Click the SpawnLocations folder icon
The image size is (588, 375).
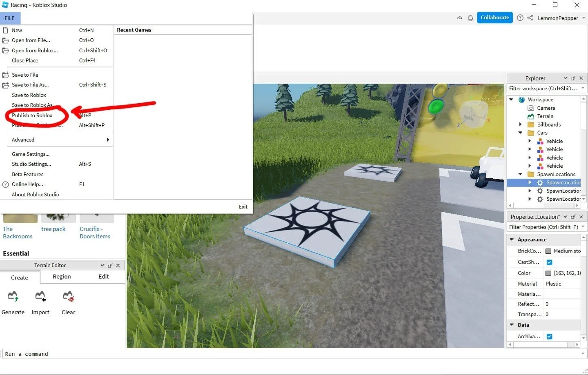[531, 174]
